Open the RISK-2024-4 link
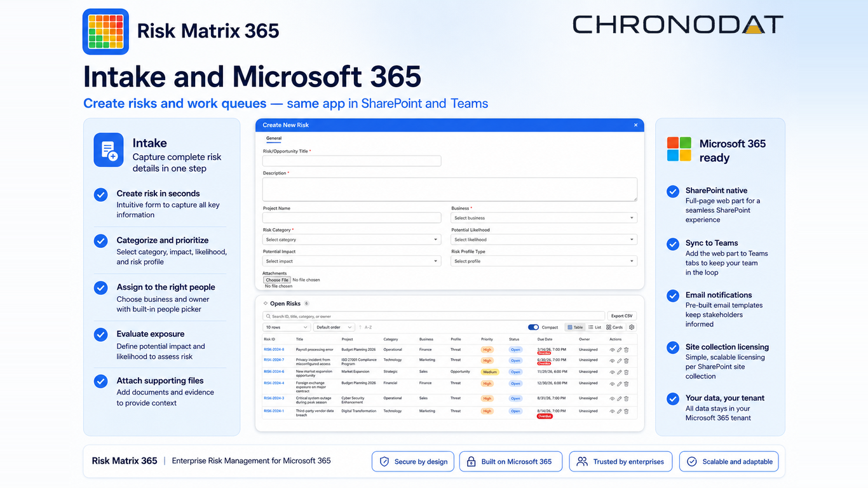Viewport: 868px width, 488px height. coord(274,383)
